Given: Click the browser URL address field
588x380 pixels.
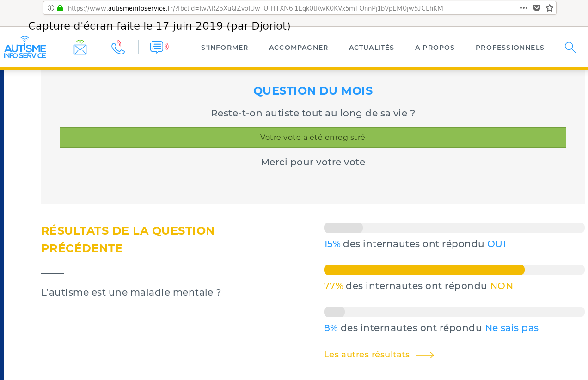Looking at the screenshot, I should tap(277, 8).
